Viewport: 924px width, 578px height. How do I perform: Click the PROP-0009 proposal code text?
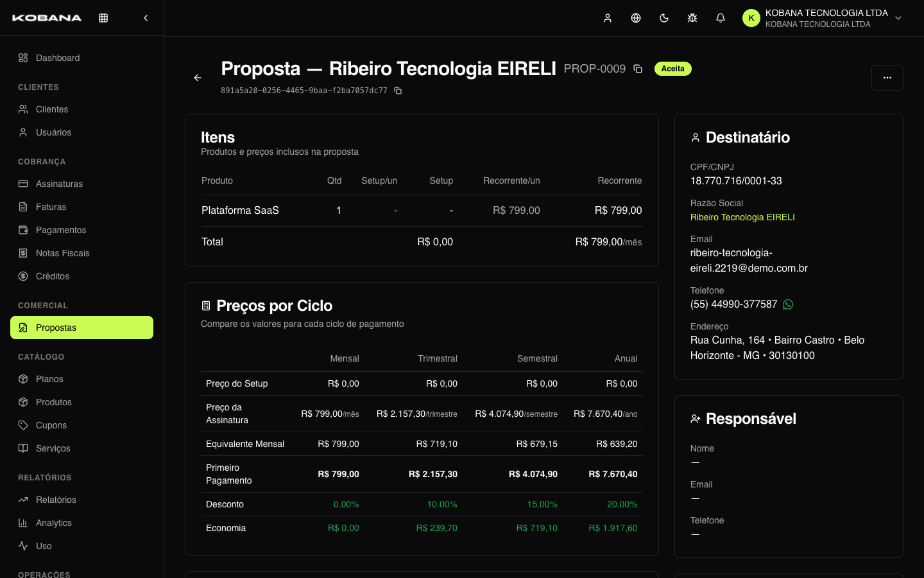point(595,69)
